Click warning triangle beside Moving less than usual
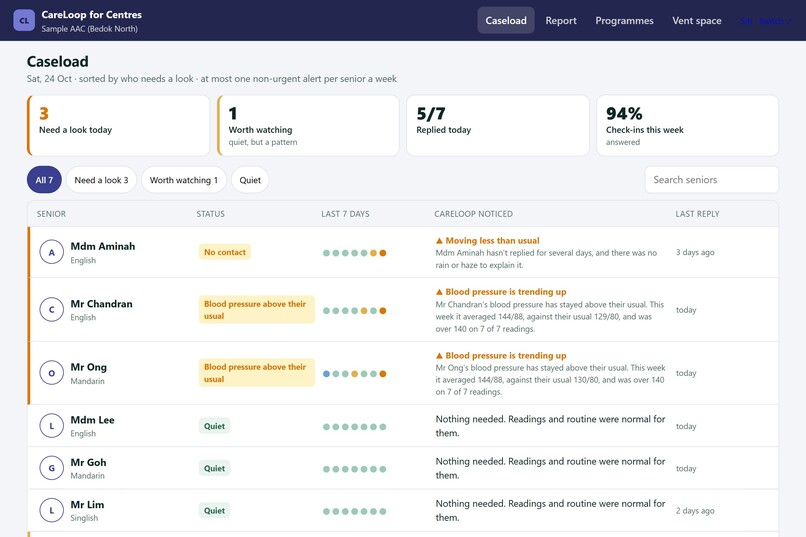 [x=439, y=240]
